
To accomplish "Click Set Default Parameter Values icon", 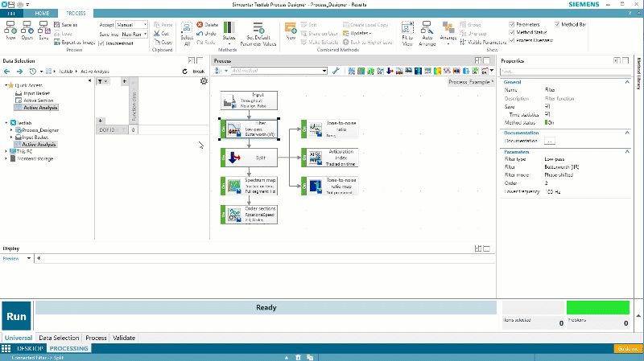I will [258, 29].
